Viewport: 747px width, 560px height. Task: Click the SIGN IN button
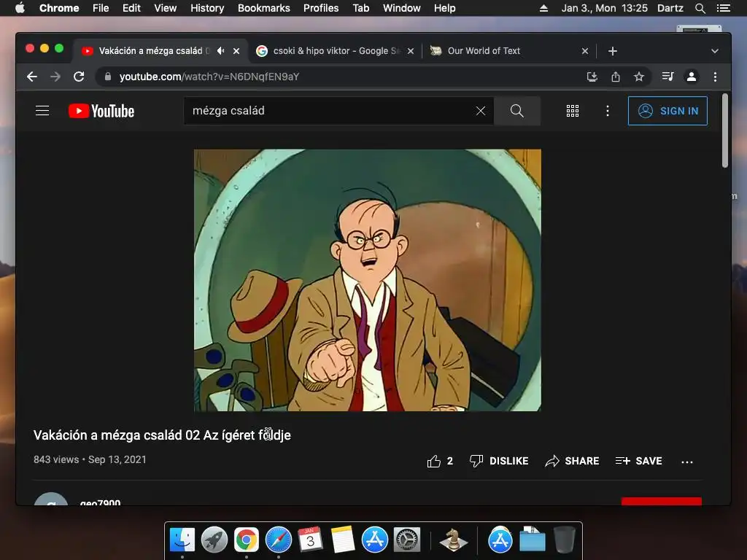[667, 111]
